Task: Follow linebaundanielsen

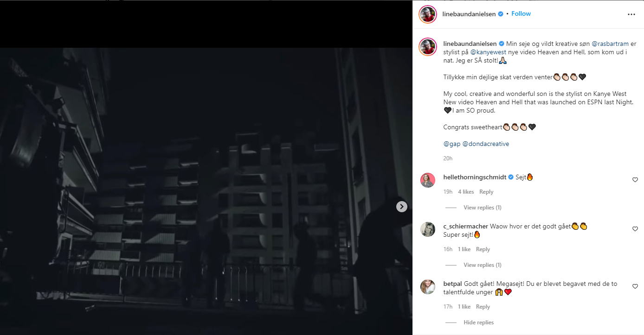Action: click(x=521, y=14)
